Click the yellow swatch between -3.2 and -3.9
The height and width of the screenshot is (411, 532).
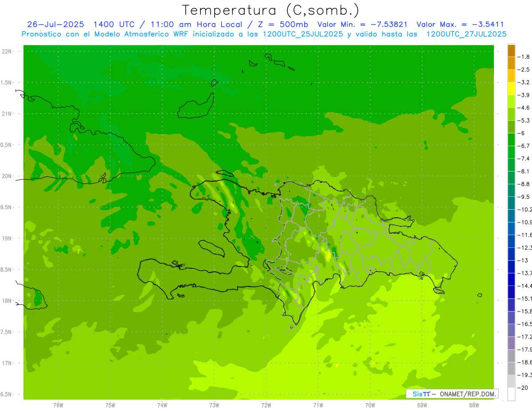click(511, 89)
